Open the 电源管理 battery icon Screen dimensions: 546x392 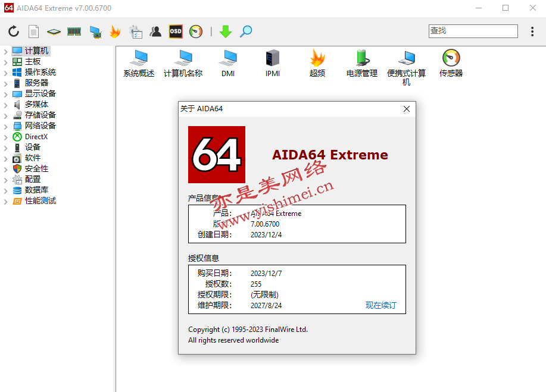tap(362, 63)
